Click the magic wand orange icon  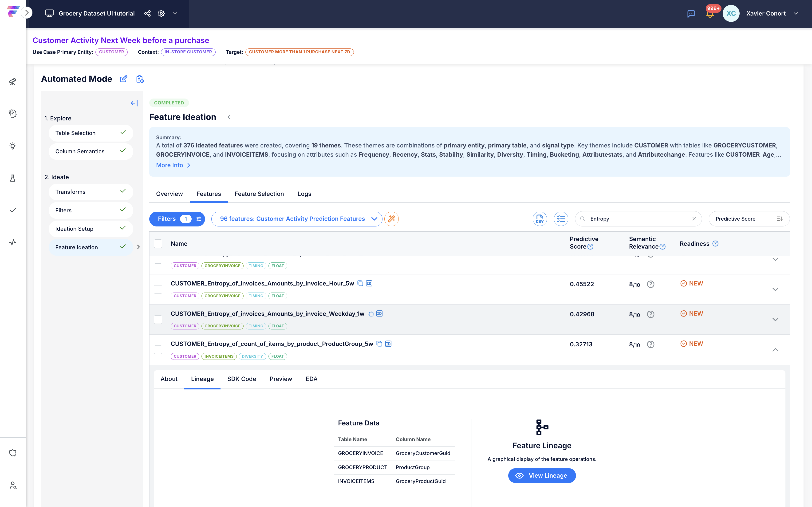391,219
